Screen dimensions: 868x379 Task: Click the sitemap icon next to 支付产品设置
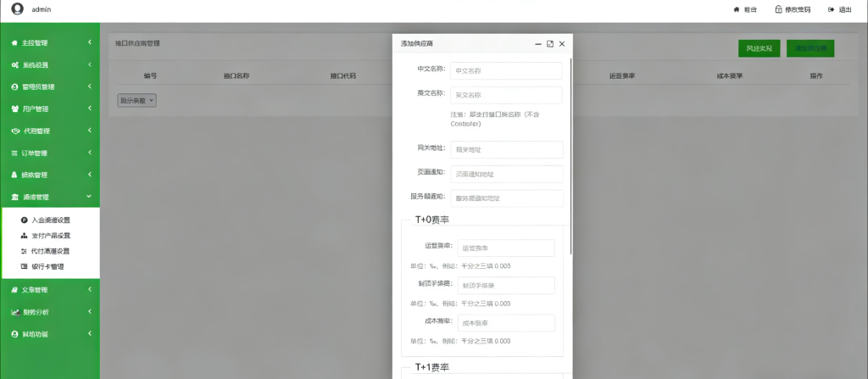click(24, 236)
